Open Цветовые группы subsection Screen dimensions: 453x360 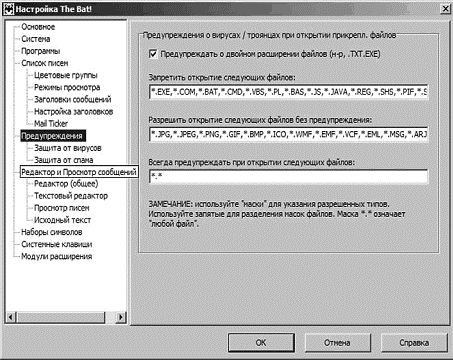pos(66,75)
